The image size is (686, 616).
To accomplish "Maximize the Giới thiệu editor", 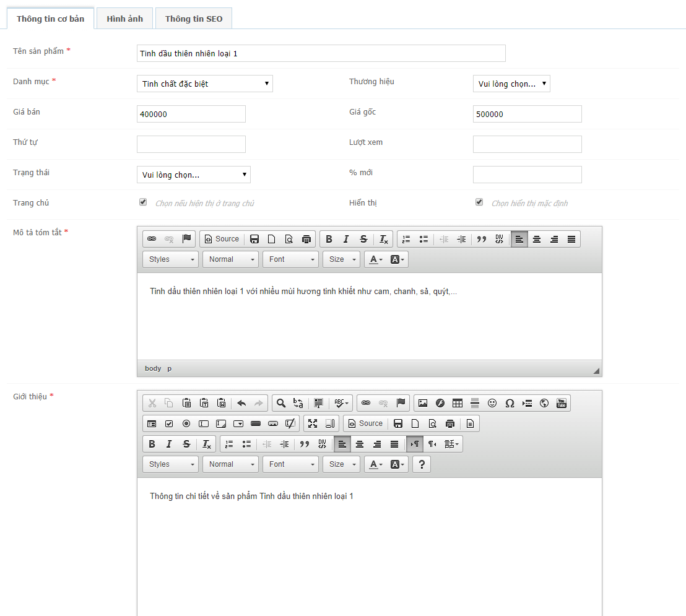I will [313, 423].
